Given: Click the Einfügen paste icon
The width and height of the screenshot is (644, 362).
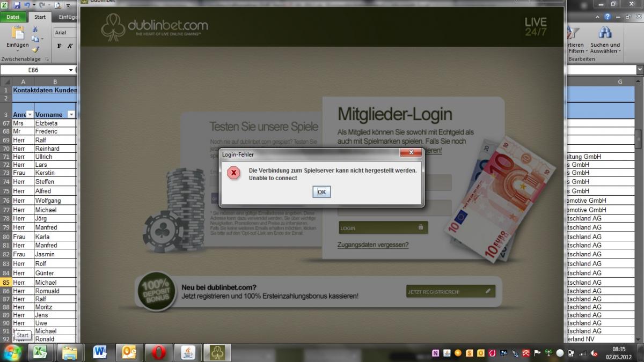Looking at the screenshot, I should point(18,32).
